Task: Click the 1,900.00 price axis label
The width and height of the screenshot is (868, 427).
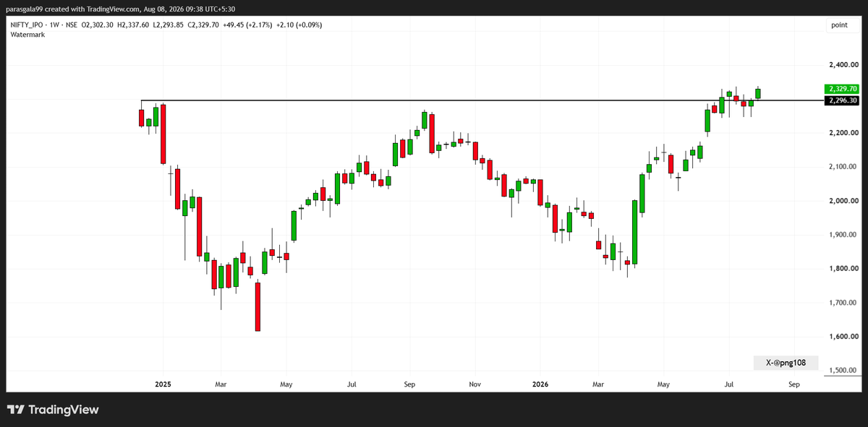Action: 843,235
